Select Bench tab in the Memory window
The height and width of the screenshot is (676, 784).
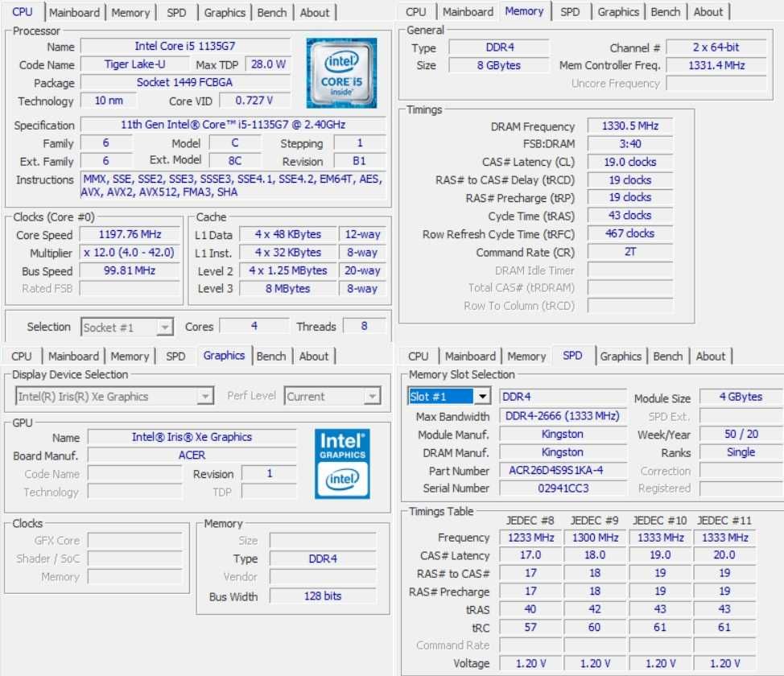click(666, 12)
